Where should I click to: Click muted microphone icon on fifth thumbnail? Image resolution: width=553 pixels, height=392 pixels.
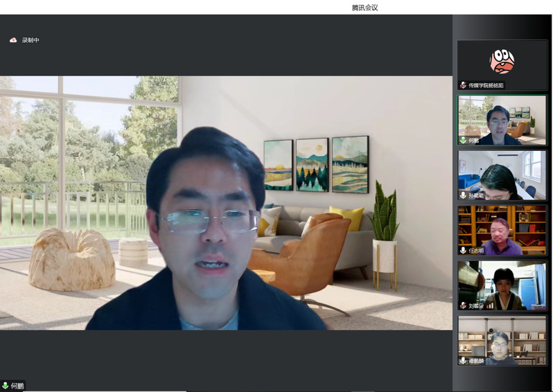pos(463,305)
